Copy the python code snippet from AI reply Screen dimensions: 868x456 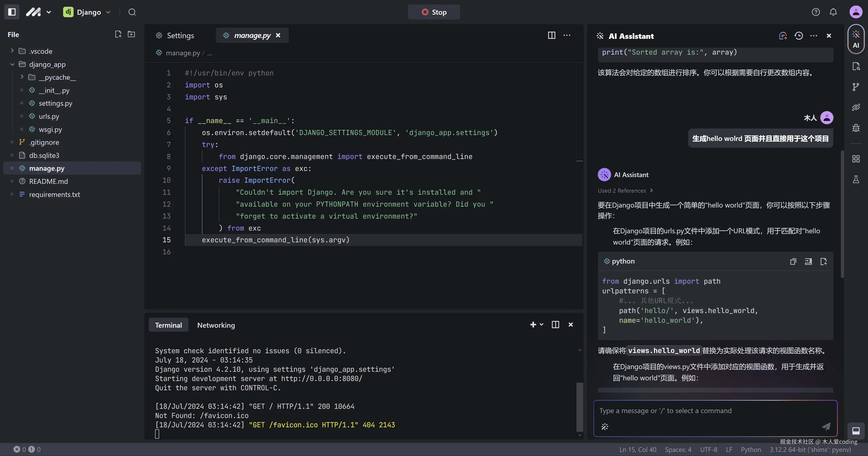point(793,262)
